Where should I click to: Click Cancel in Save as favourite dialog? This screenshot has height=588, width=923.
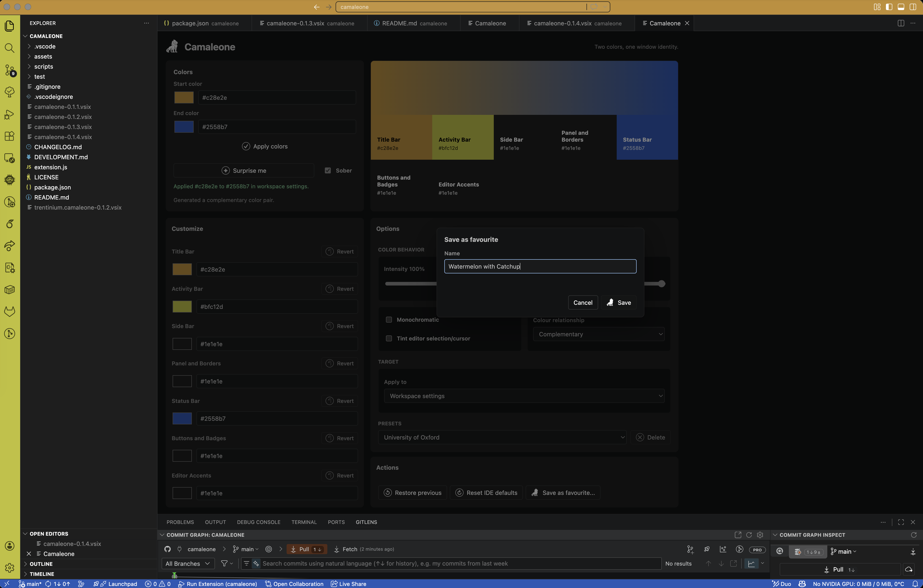click(583, 303)
